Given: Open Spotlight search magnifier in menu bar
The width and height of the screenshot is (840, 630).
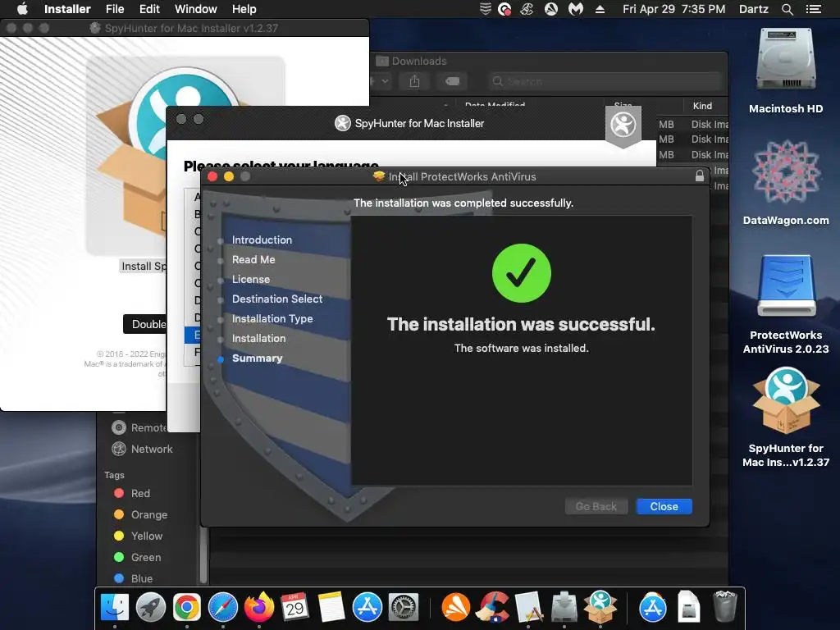Looking at the screenshot, I should click(x=787, y=9).
